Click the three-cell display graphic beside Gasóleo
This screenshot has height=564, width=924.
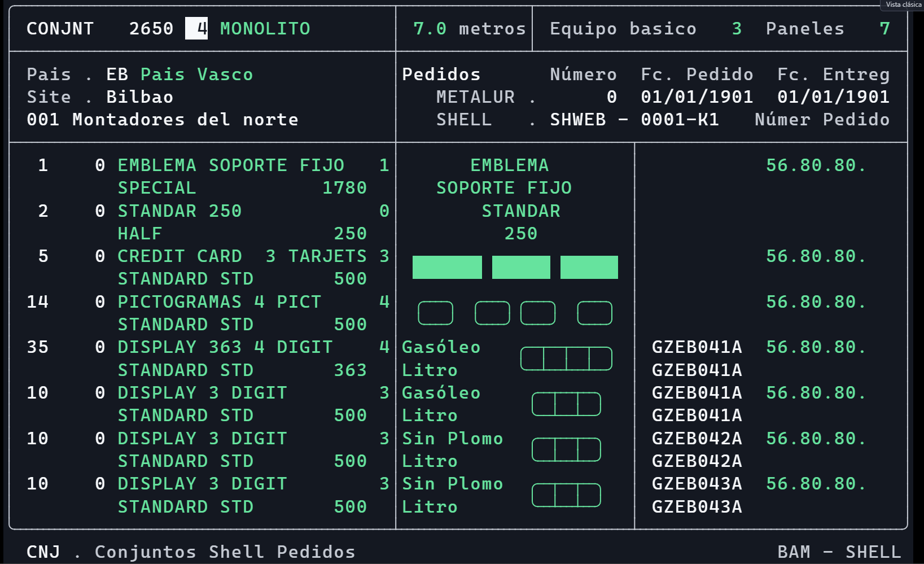click(x=566, y=404)
